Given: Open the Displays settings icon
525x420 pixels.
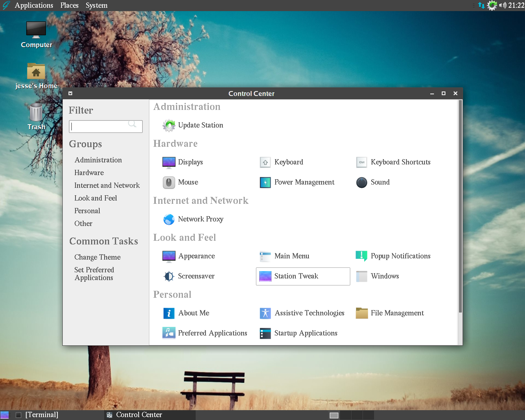Looking at the screenshot, I should coord(169,162).
